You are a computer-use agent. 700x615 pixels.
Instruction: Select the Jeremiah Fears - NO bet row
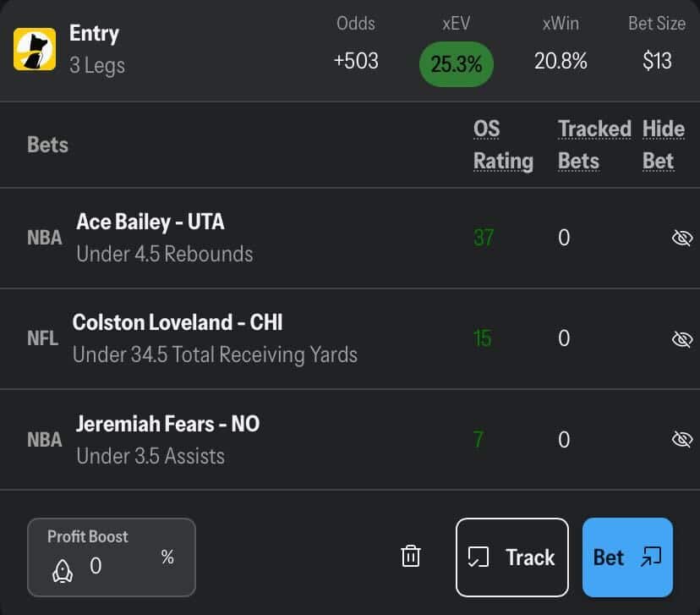[x=167, y=439]
